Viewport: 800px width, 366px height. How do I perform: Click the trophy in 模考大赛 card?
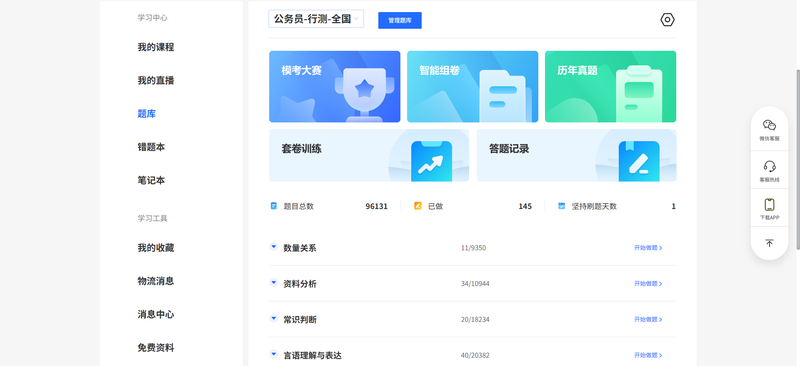[364, 94]
